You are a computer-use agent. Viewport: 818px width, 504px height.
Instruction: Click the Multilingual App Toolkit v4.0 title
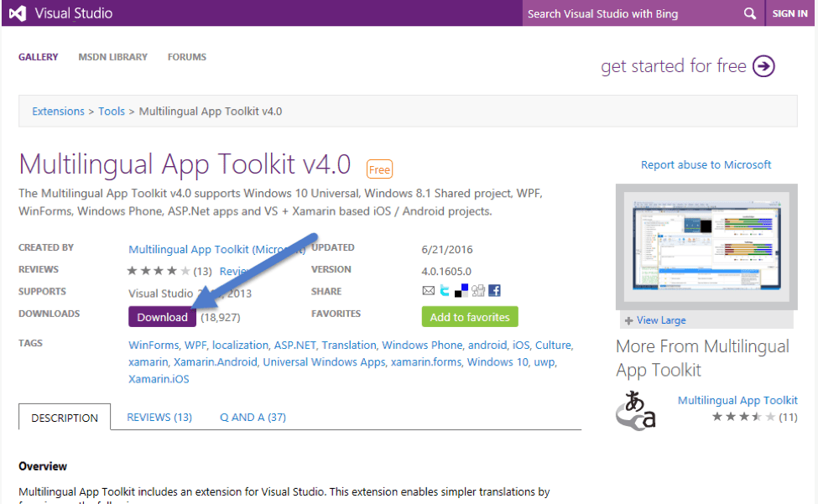tap(185, 164)
